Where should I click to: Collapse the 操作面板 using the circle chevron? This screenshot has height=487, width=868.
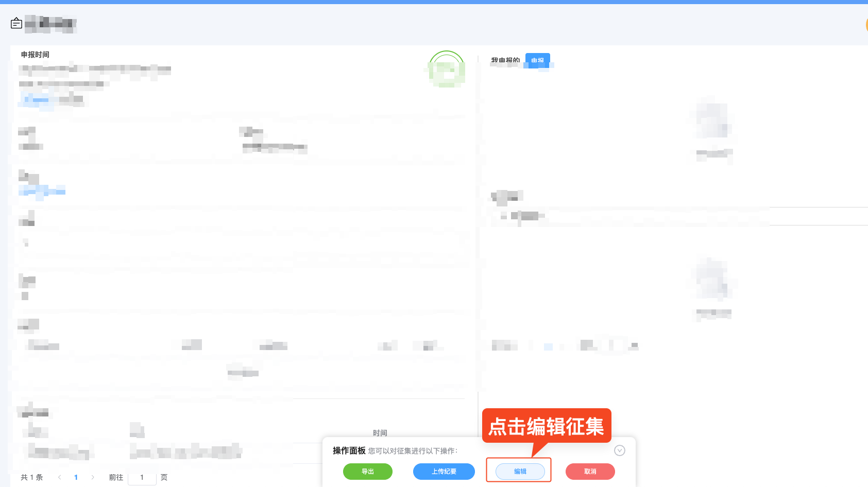tap(620, 450)
